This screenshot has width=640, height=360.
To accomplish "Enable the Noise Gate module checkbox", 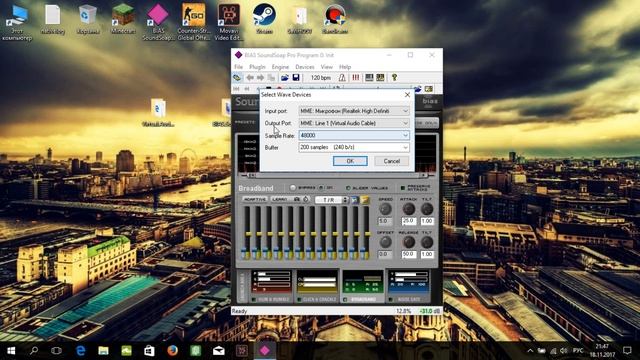I will [x=391, y=300].
